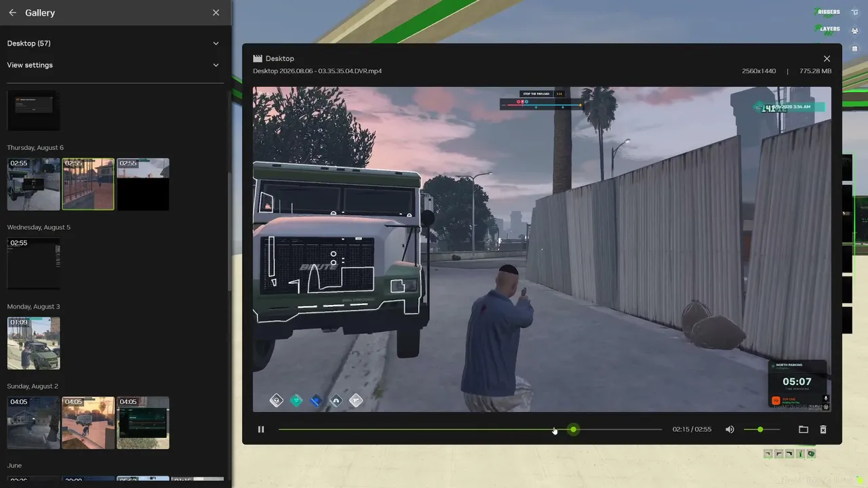The image size is (868, 488).
Task: Open the dark thumbnail above Thursday, August 6
Action: click(x=34, y=110)
